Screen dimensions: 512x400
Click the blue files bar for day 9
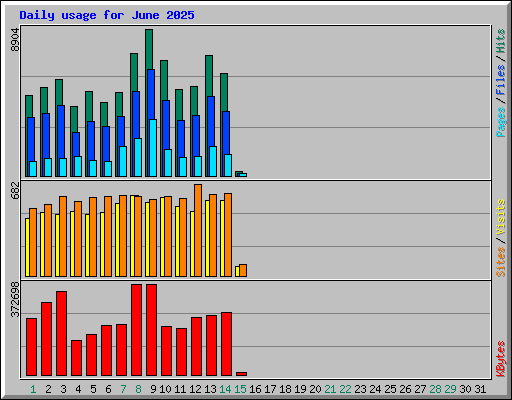[x=151, y=94]
